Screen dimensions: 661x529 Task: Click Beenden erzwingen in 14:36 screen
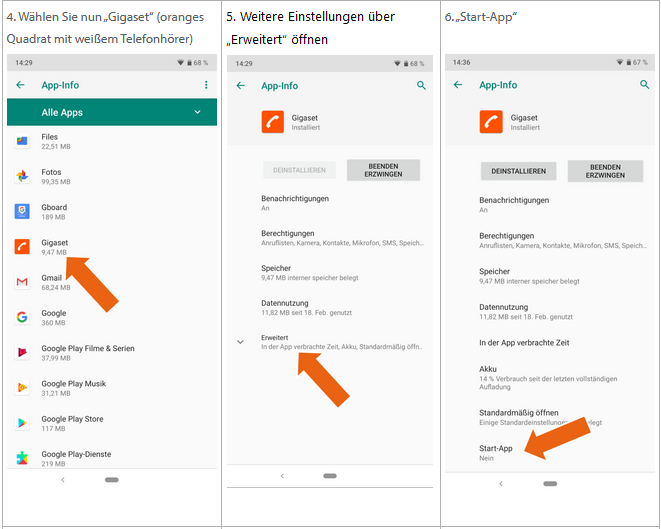tap(605, 171)
